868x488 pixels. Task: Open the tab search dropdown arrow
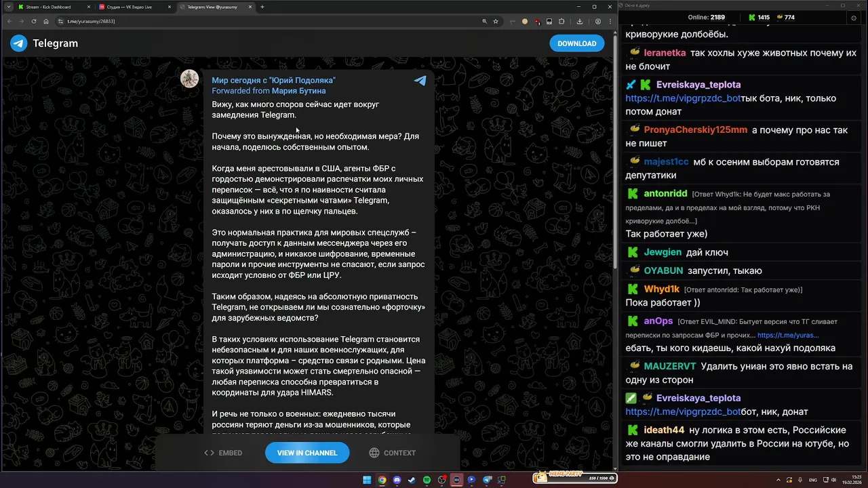[x=8, y=7]
